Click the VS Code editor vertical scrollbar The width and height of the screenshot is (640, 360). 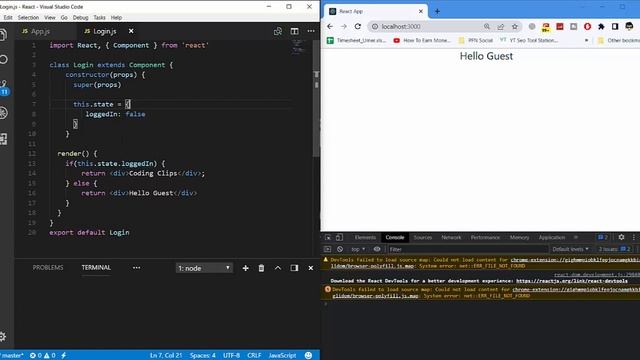click(x=316, y=98)
